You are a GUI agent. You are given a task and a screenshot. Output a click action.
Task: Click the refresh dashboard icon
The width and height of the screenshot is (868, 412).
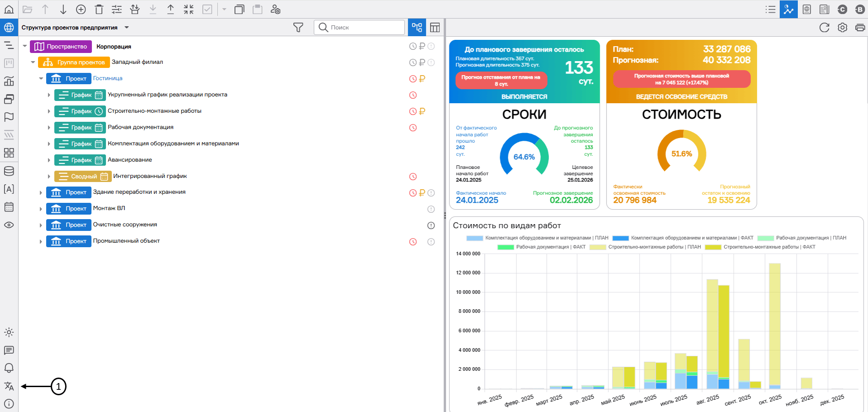(824, 28)
